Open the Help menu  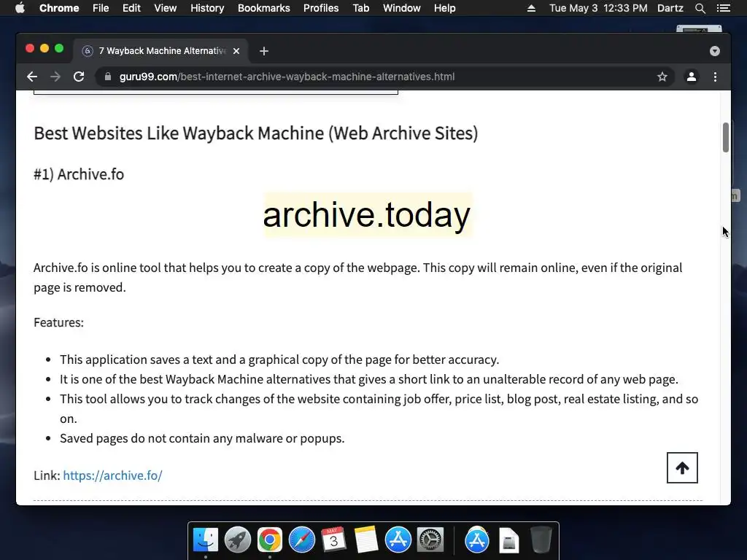(x=444, y=8)
